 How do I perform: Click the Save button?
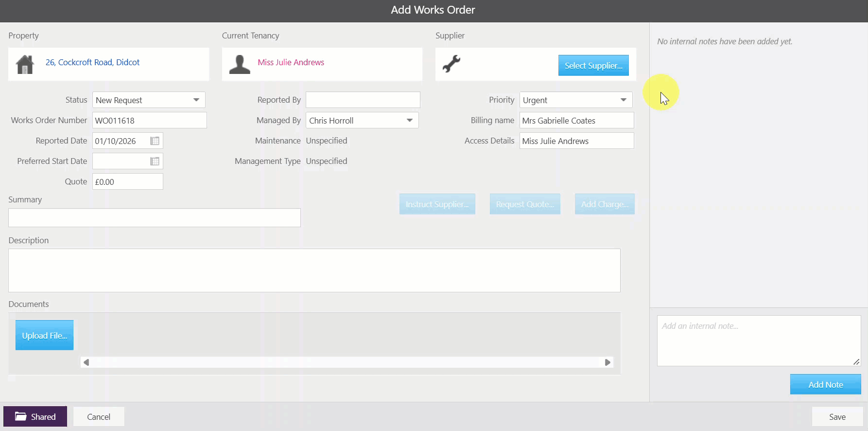tap(837, 417)
